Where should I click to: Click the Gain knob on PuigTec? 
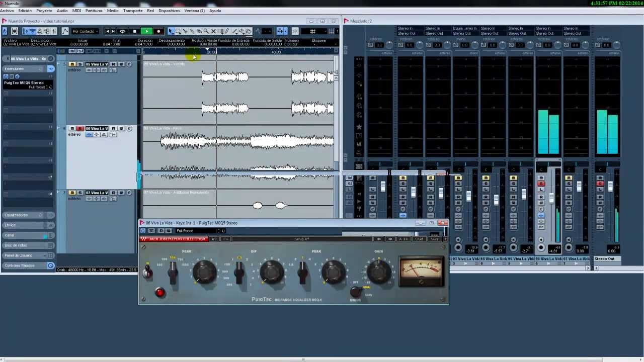click(379, 271)
